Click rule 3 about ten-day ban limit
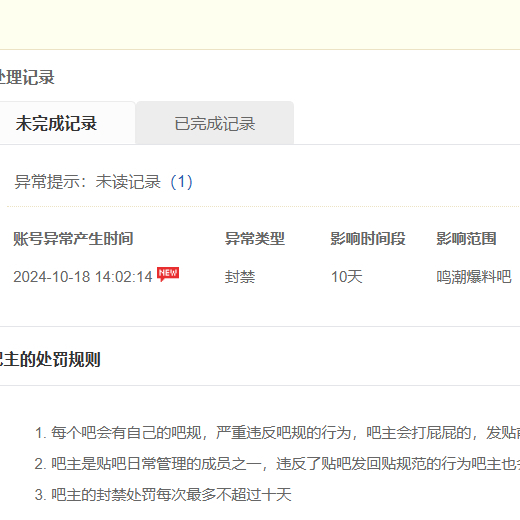The width and height of the screenshot is (520, 520). [163, 494]
